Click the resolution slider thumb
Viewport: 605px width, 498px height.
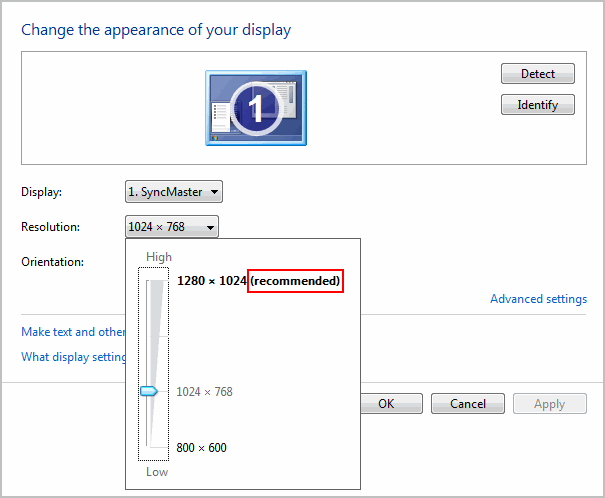click(149, 391)
